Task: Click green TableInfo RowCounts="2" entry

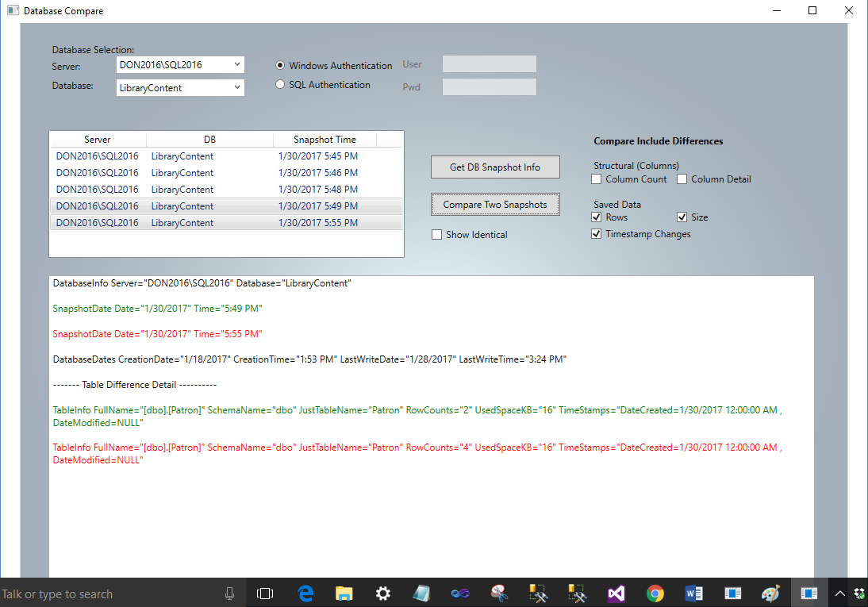Action: [x=417, y=417]
